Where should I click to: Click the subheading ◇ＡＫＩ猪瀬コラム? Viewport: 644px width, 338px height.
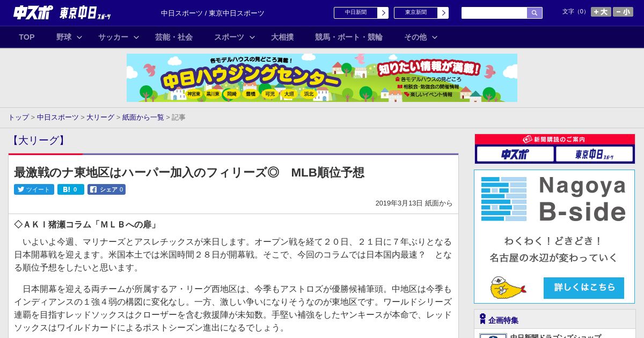coord(86,224)
